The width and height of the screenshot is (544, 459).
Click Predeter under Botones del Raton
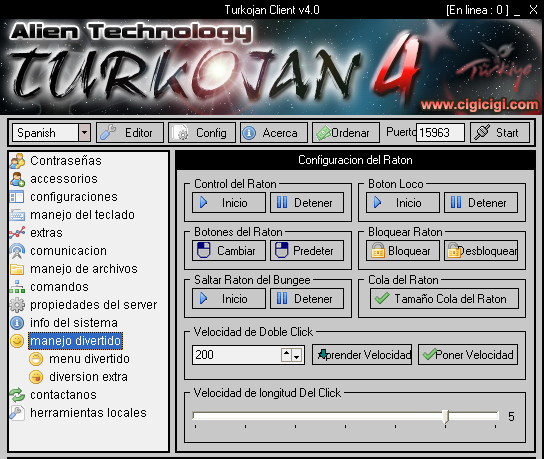pyautogui.click(x=307, y=250)
